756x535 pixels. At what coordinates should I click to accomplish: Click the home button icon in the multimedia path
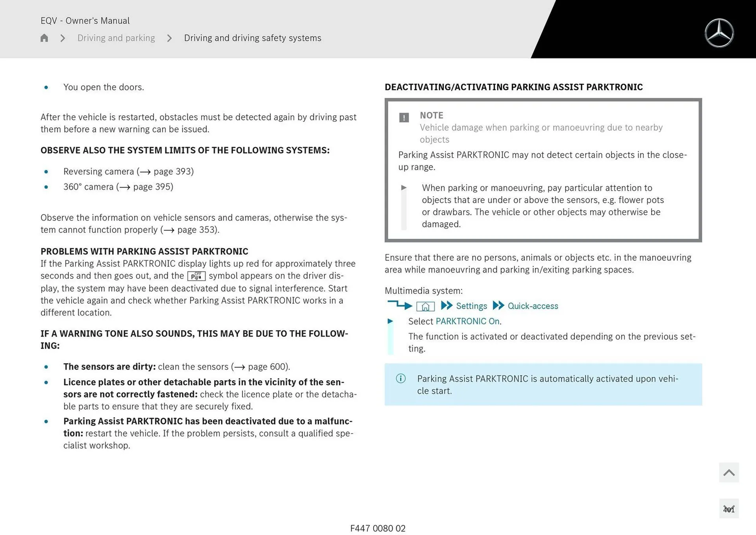point(425,306)
